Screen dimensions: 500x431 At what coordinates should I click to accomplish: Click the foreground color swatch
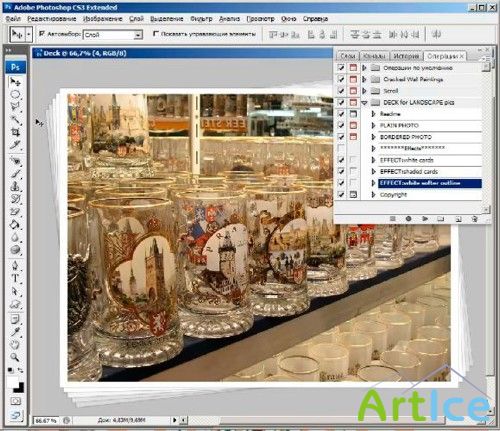coord(12,381)
